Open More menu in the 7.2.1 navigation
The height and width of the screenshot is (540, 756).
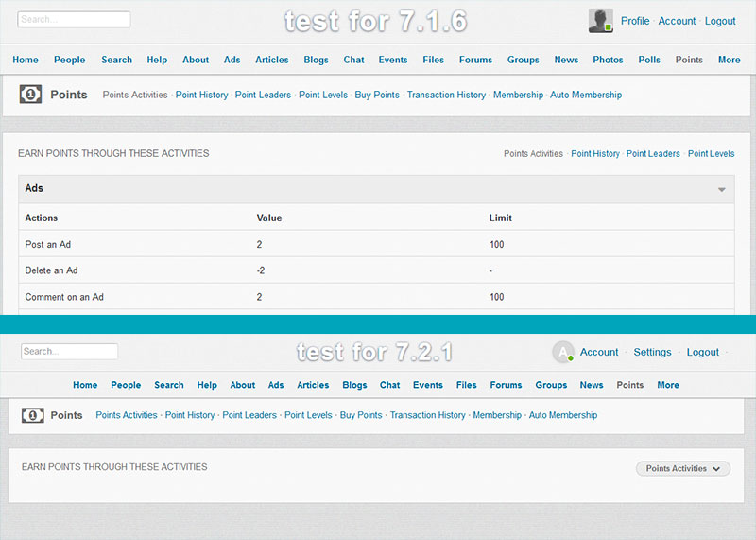tap(668, 385)
